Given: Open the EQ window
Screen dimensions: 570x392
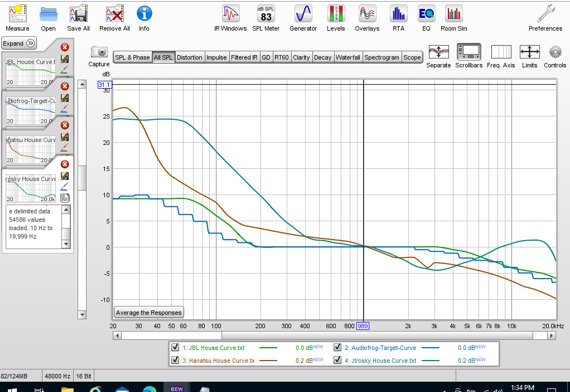Looking at the screenshot, I should coord(426,18).
